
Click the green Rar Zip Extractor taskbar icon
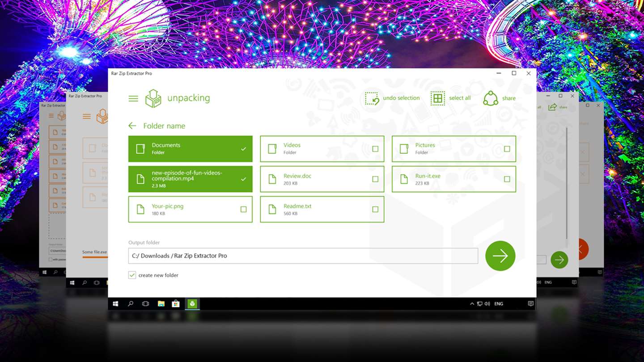[192, 304]
